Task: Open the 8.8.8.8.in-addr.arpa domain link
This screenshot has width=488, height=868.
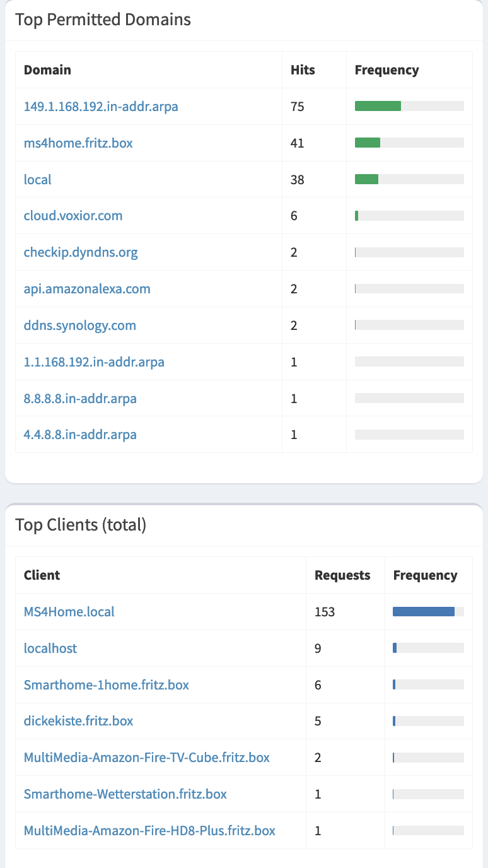Action: point(80,399)
